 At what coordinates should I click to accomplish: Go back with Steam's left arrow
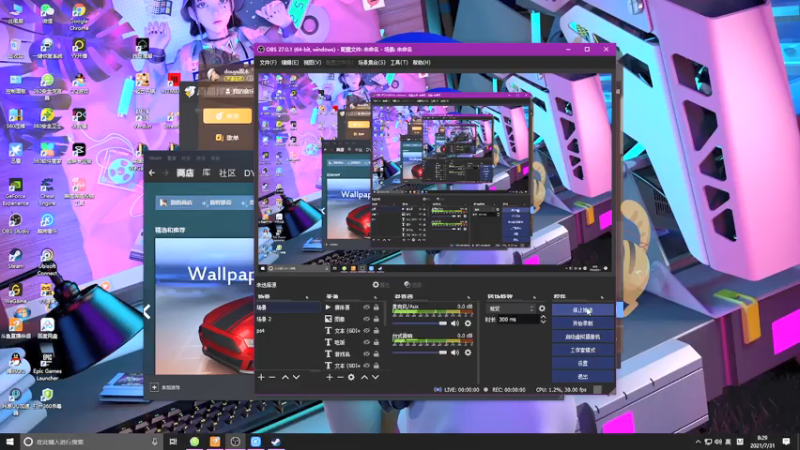tap(152, 173)
